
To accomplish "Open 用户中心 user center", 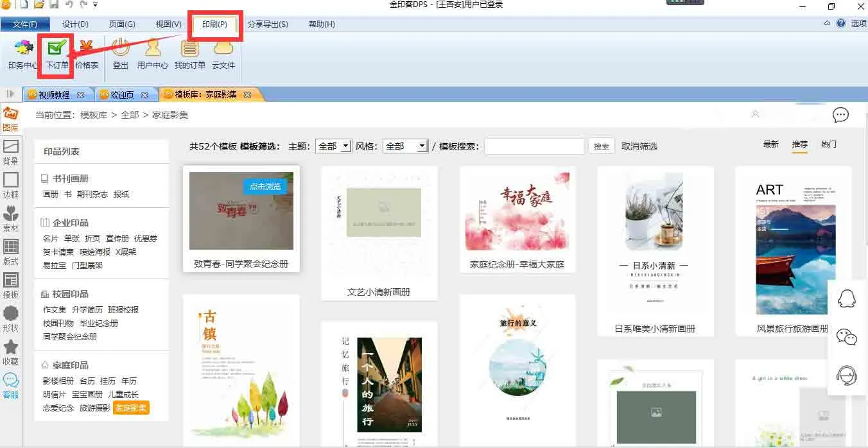I will pos(153,53).
